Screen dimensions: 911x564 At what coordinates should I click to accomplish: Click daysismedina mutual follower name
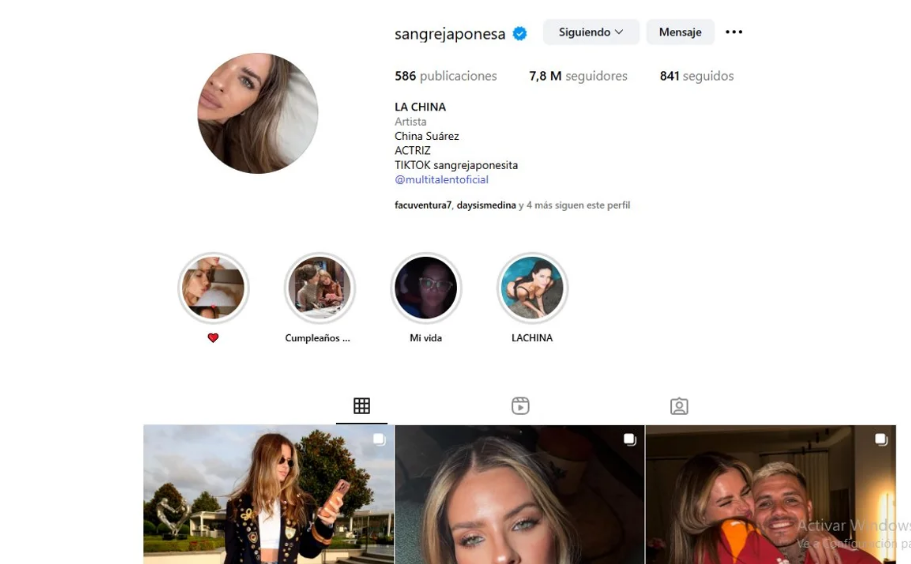pyautogui.click(x=486, y=205)
